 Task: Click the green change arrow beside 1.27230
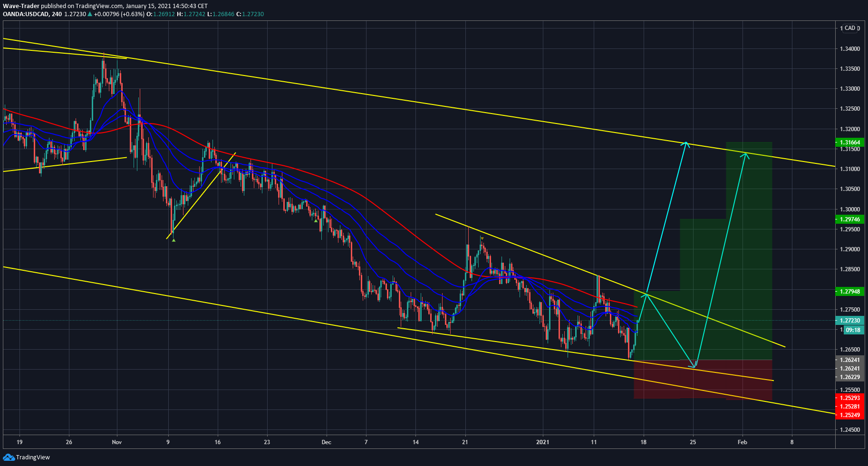click(x=90, y=14)
